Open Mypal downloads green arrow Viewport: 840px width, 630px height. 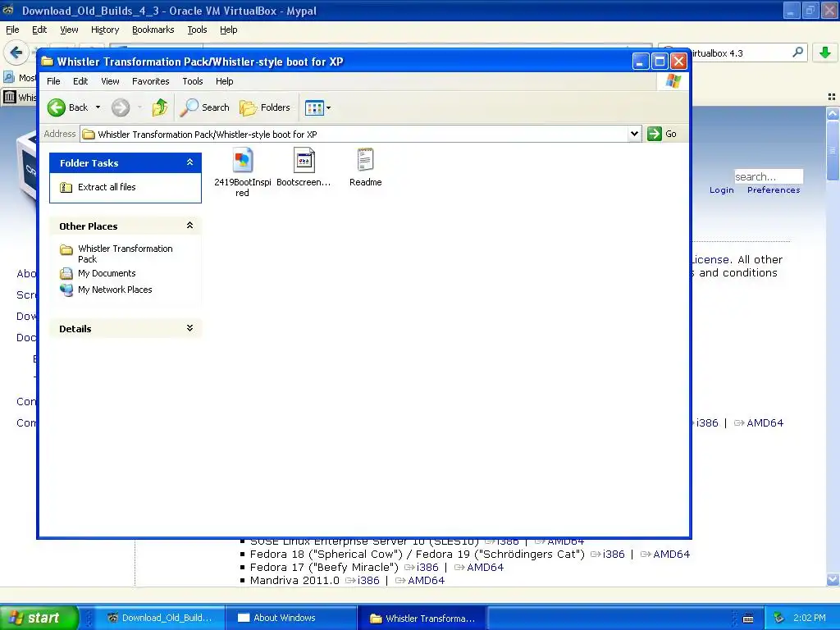825,52
